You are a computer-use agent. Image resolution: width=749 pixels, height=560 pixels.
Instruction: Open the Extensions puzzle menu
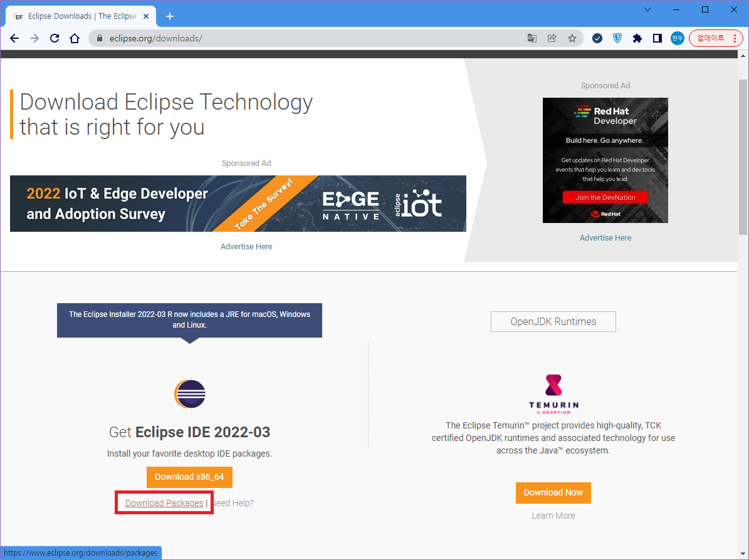coord(637,38)
